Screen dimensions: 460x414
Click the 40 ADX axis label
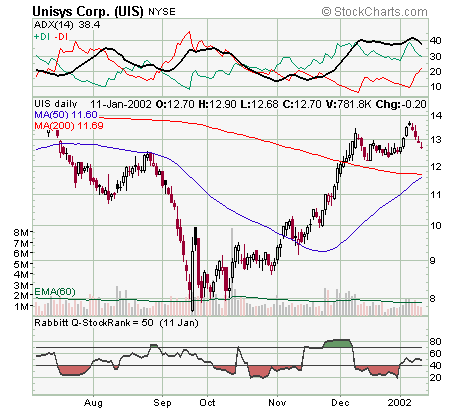click(x=436, y=41)
